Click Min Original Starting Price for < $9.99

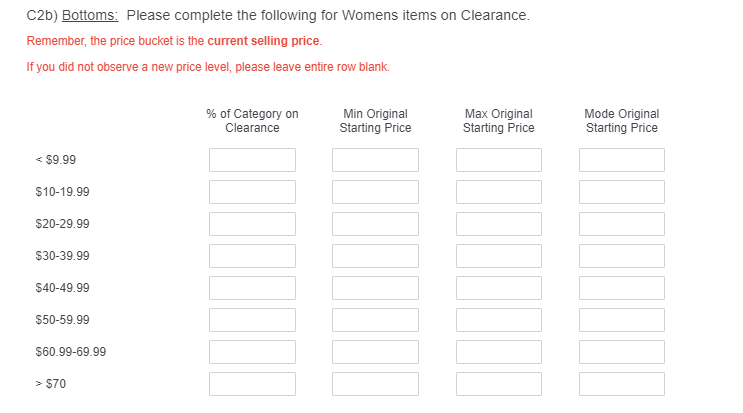pos(375,160)
